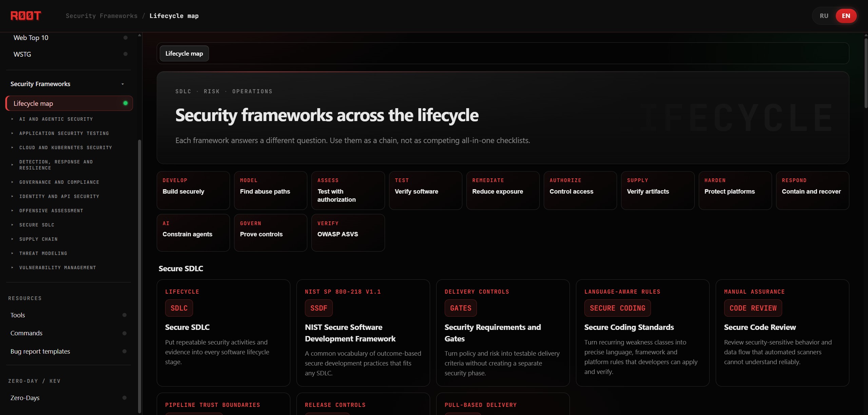Image resolution: width=868 pixels, height=415 pixels.
Task: Open Pipeline Trust Boundaries card
Action: coord(224,404)
